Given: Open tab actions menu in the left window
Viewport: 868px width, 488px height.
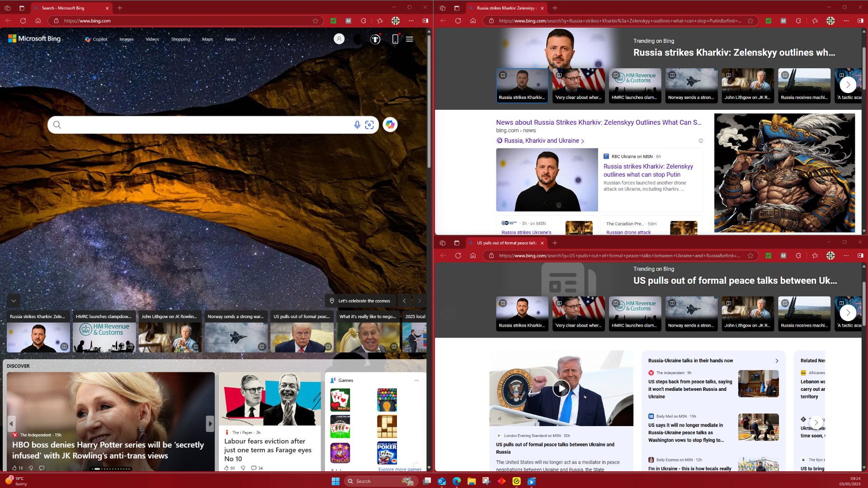Looking at the screenshot, I should [x=22, y=8].
